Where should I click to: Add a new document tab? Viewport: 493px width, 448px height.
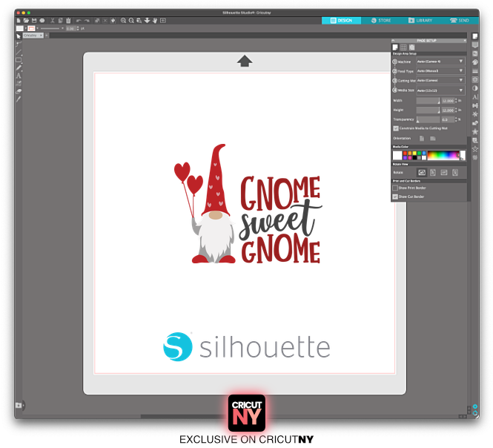click(47, 36)
